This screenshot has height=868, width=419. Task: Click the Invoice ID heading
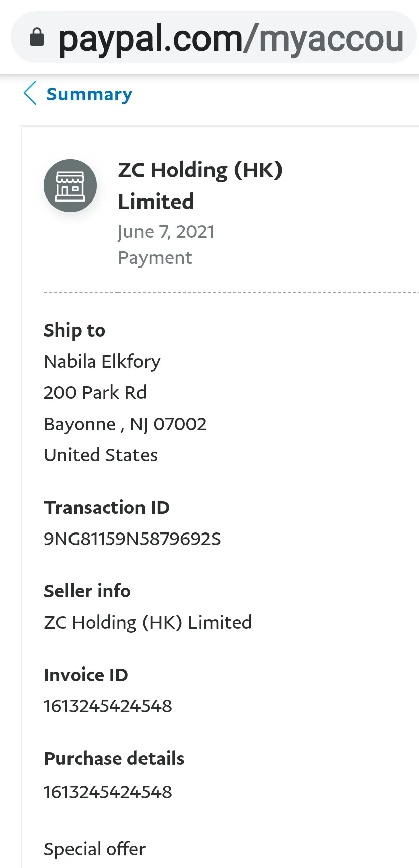[86, 675]
